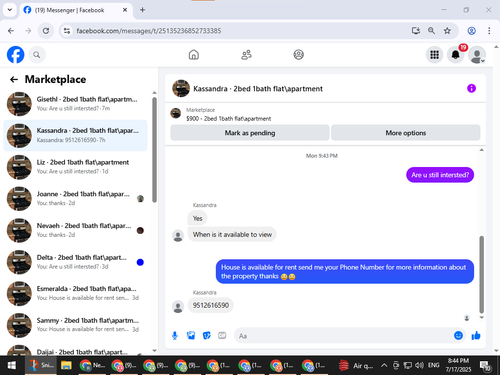500x375 pixels.
Task: Click install app icon in address bar
Action: click(415, 31)
